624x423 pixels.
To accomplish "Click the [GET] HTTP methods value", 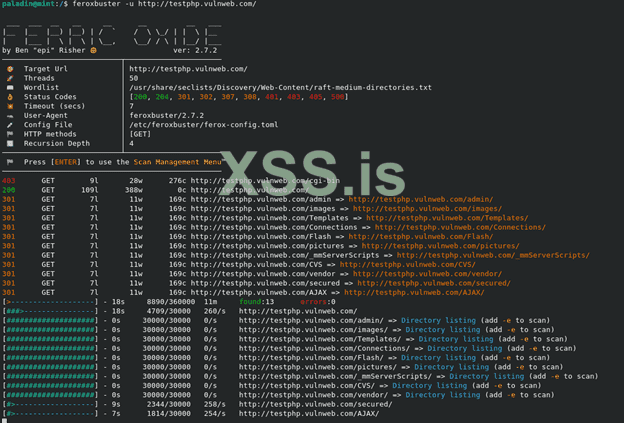I will click(140, 134).
